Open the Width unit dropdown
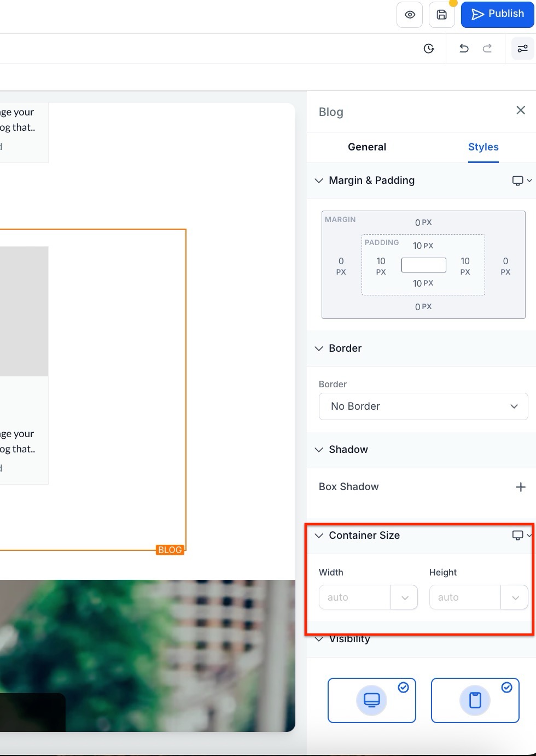Viewport: 536px width, 756px height. (x=404, y=597)
